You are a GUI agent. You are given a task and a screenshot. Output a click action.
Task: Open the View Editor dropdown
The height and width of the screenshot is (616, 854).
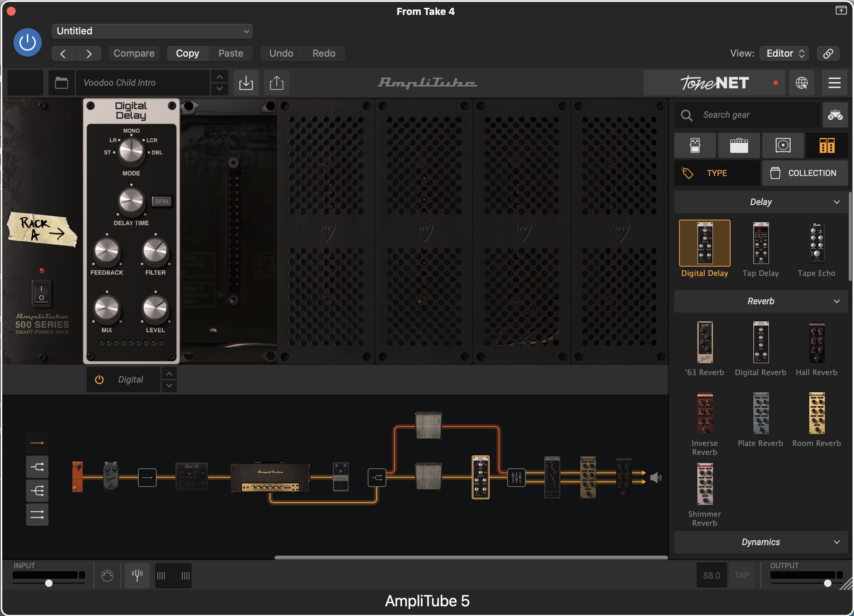(x=784, y=53)
